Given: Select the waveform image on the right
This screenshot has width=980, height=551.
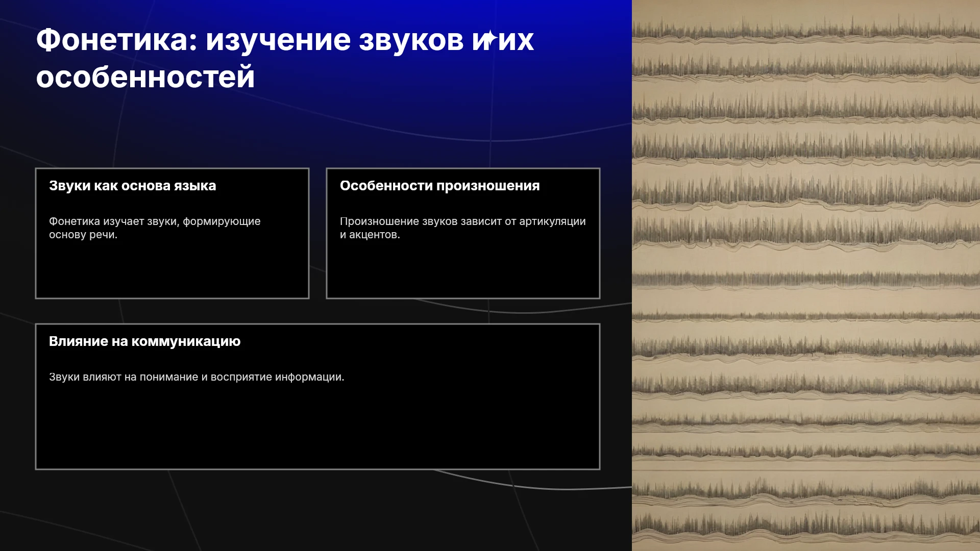Looking at the screenshot, I should [806, 275].
